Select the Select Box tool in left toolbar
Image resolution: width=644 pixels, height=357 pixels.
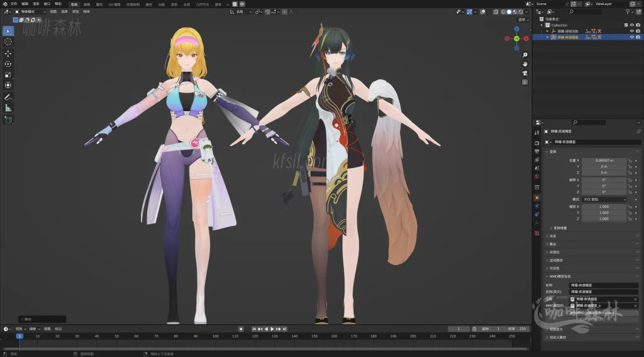click(x=8, y=31)
